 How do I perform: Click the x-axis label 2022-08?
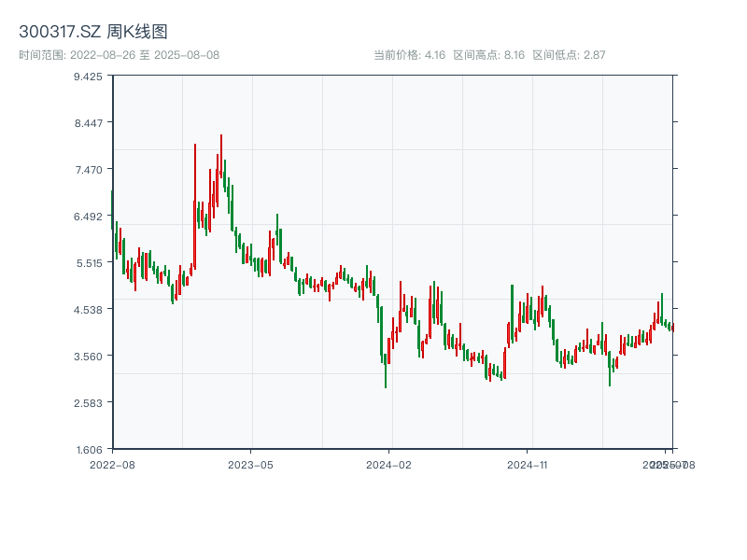[112, 465]
